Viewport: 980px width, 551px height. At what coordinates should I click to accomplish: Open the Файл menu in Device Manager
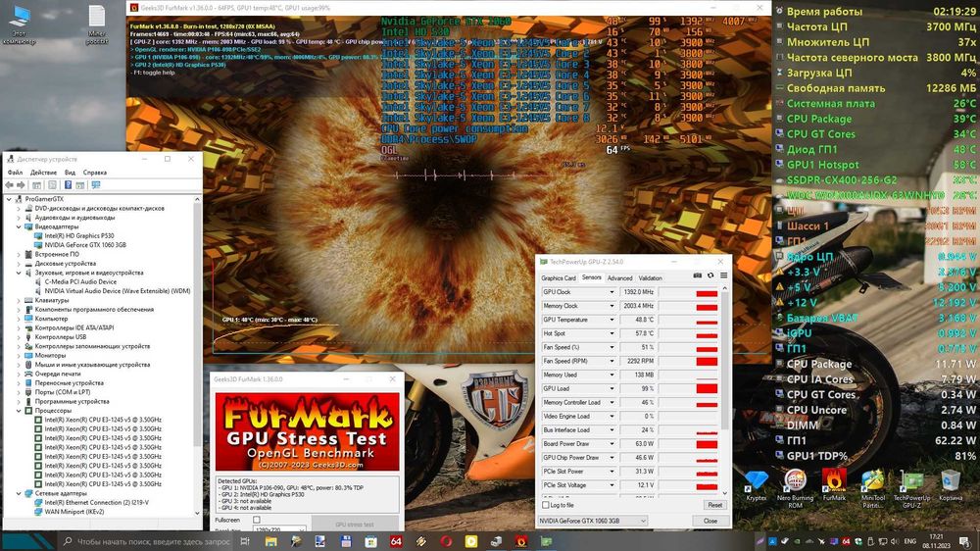click(x=15, y=173)
